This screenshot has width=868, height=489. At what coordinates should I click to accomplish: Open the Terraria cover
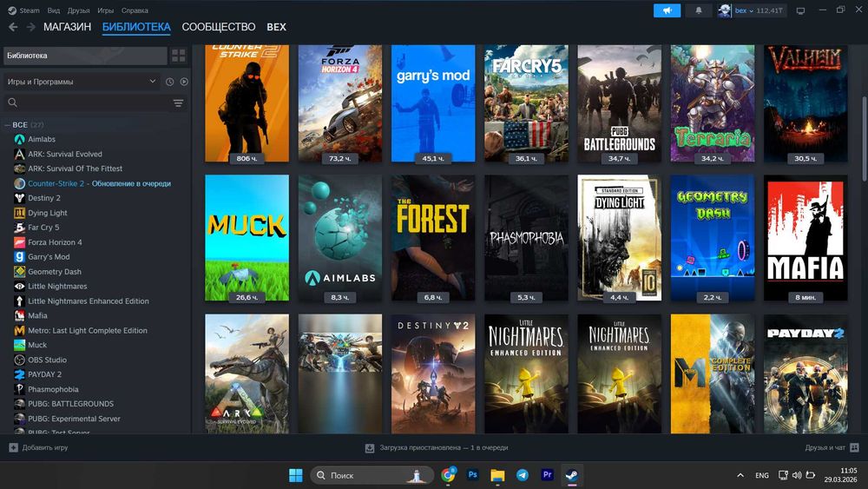coord(713,103)
